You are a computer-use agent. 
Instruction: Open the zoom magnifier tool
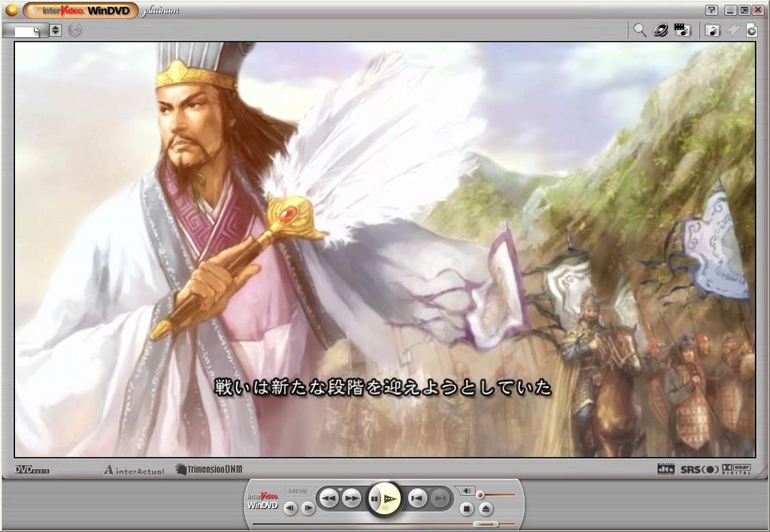coord(639,30)
